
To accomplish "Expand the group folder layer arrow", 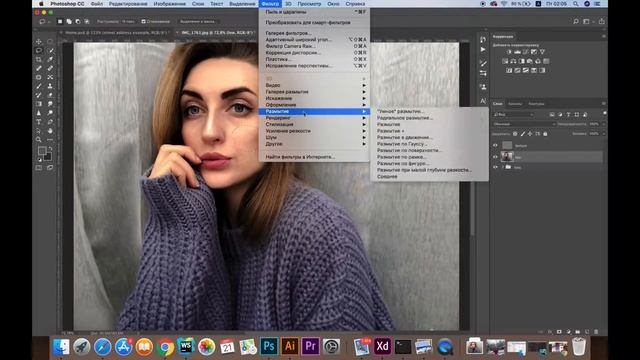I will pyautogui.click(x=502, y=167).
